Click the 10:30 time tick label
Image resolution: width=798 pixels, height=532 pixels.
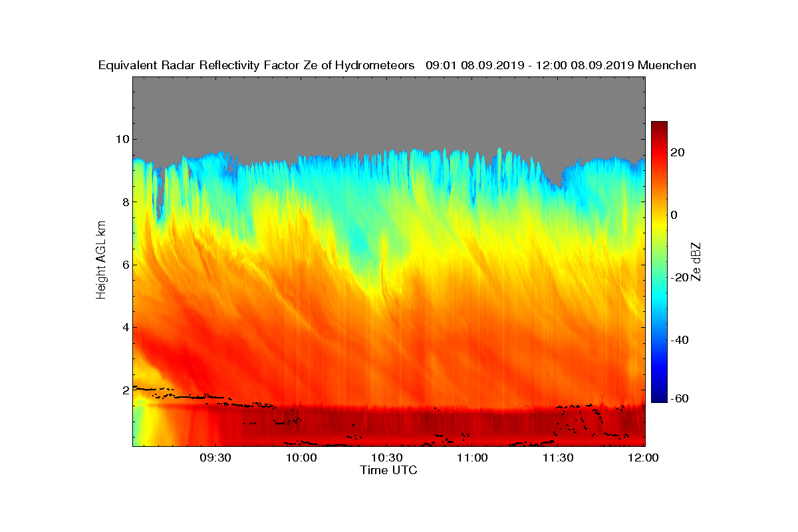coord(387,458)
